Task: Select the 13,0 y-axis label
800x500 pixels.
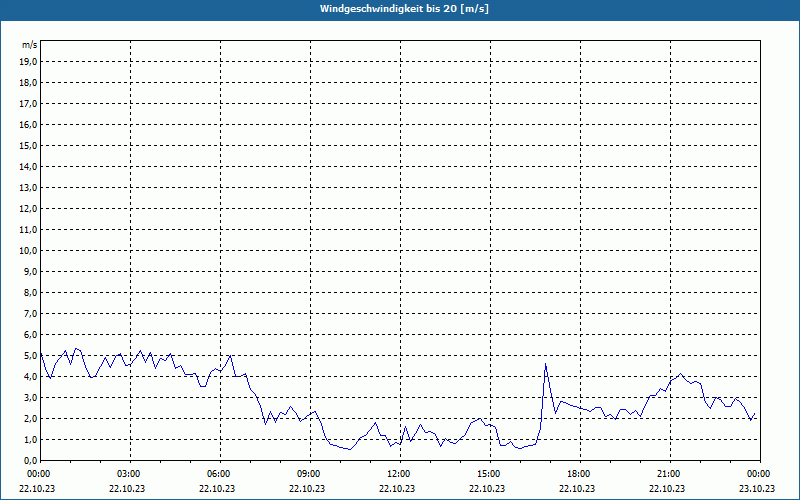Action: 29,188
